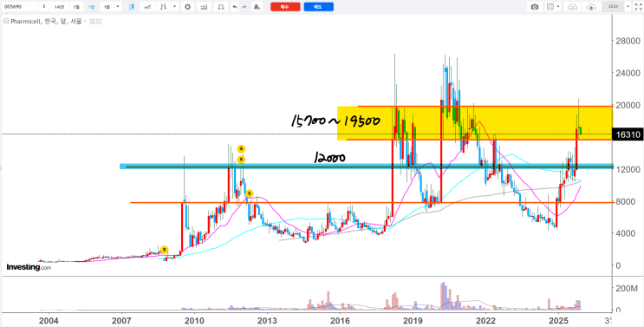Click the 12000 price axis label
This screenshot has height=327, width=644.
[x=628, y=169]
